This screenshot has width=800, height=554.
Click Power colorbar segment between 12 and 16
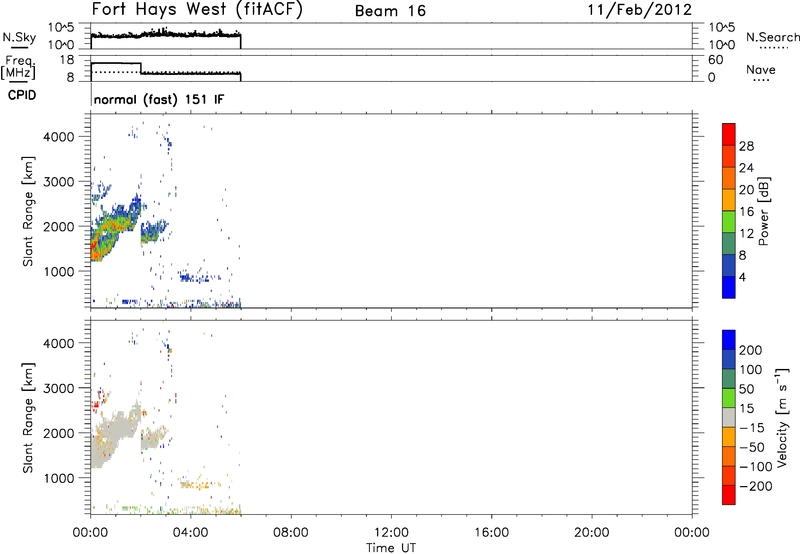[729, 222]
